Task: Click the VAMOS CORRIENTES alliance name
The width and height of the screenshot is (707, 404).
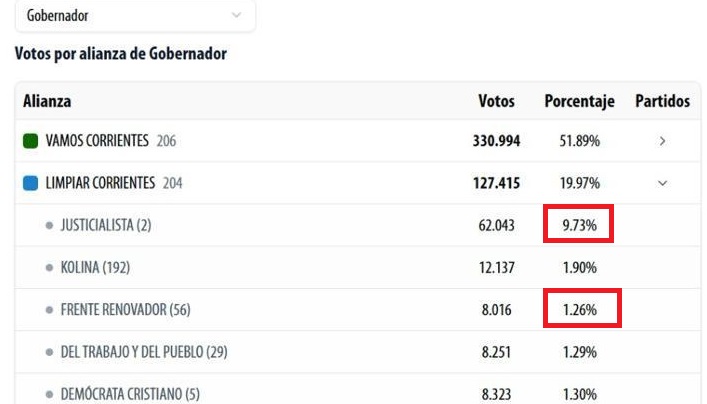Action: click(97, 141)
